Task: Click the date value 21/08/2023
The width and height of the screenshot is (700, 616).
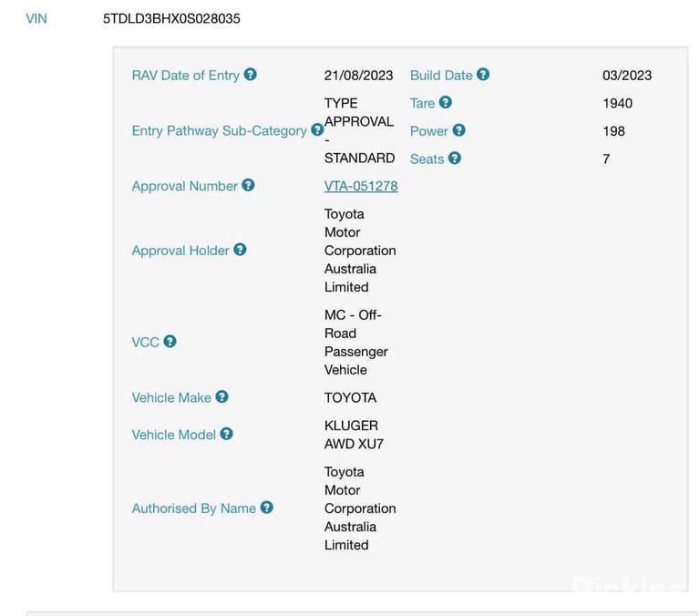Action: pos(358,76)
